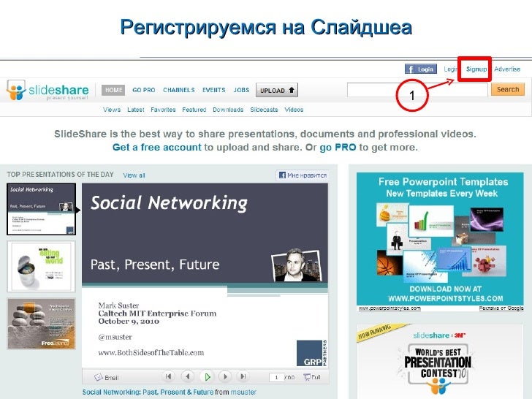Image resolution: width=532 pixels, height=399 pixels.
Task: Click the 'Реклама от Google' link
Action: 501,308
